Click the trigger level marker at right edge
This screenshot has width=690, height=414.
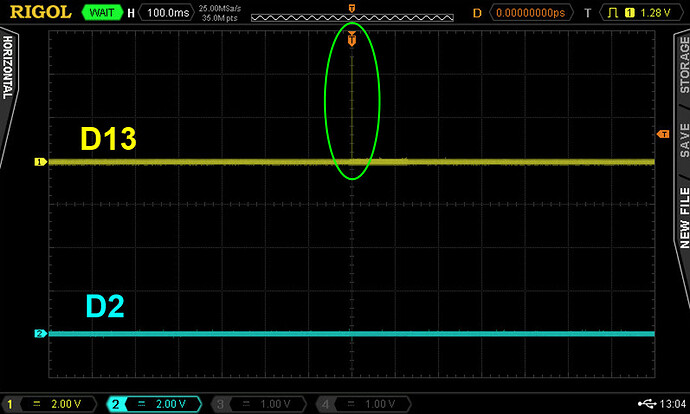663,134
